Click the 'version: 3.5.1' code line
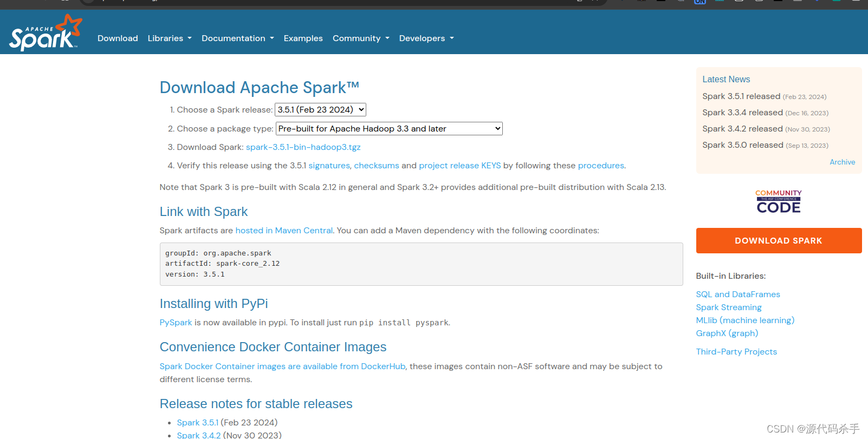 (195, 274)
